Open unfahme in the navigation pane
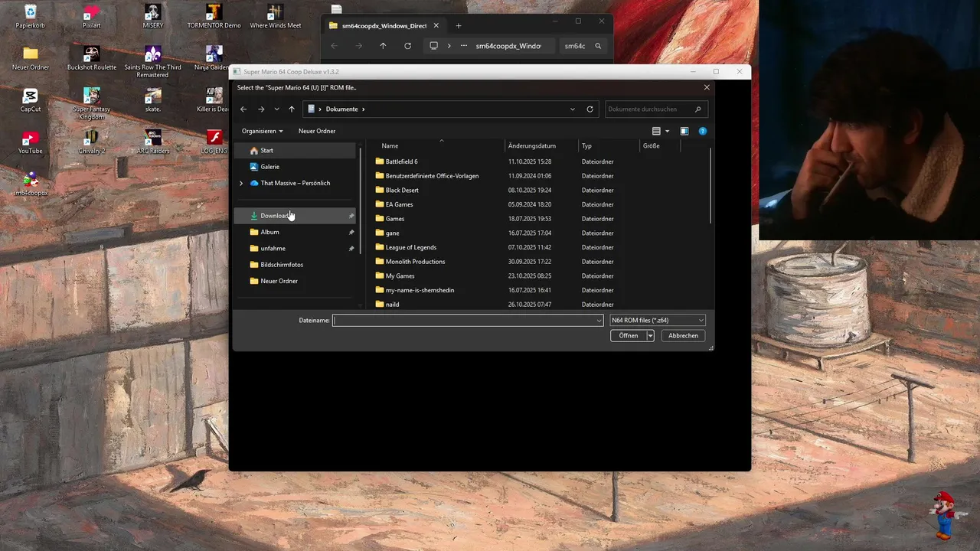The image size is (980, 551). point(295,249)
